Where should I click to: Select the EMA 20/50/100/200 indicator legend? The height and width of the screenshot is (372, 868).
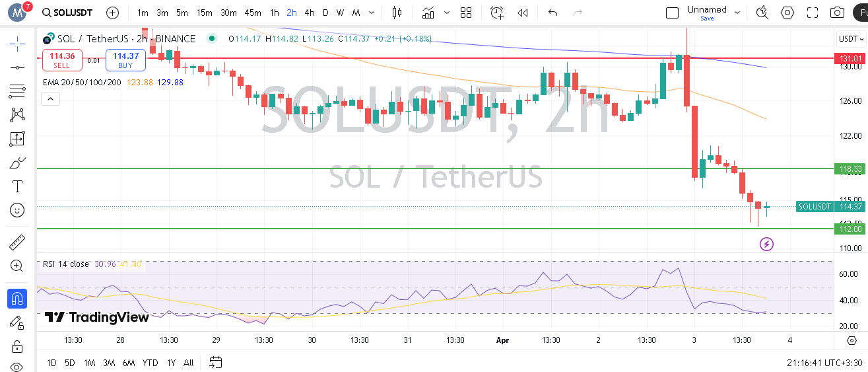82,82
